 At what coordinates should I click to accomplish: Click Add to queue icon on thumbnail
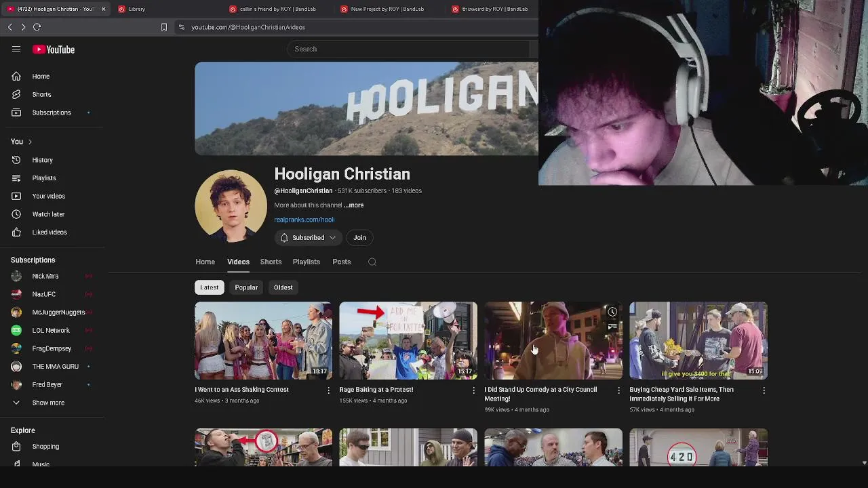612,327
